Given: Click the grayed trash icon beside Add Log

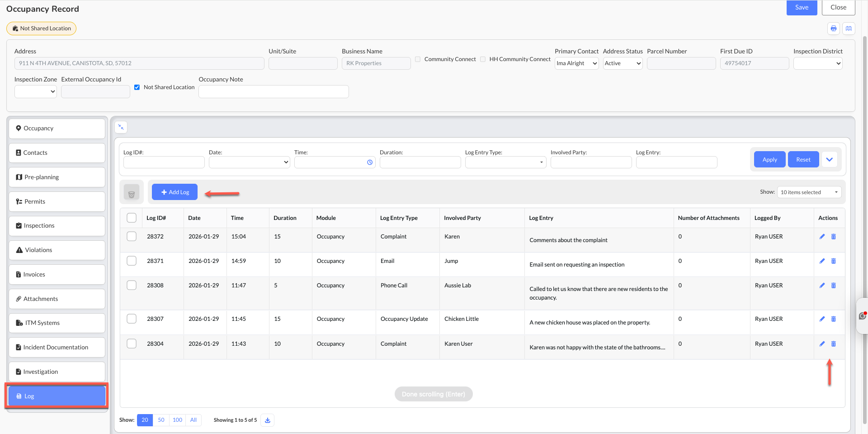Looking at the screenshot, I should point(132,192).
